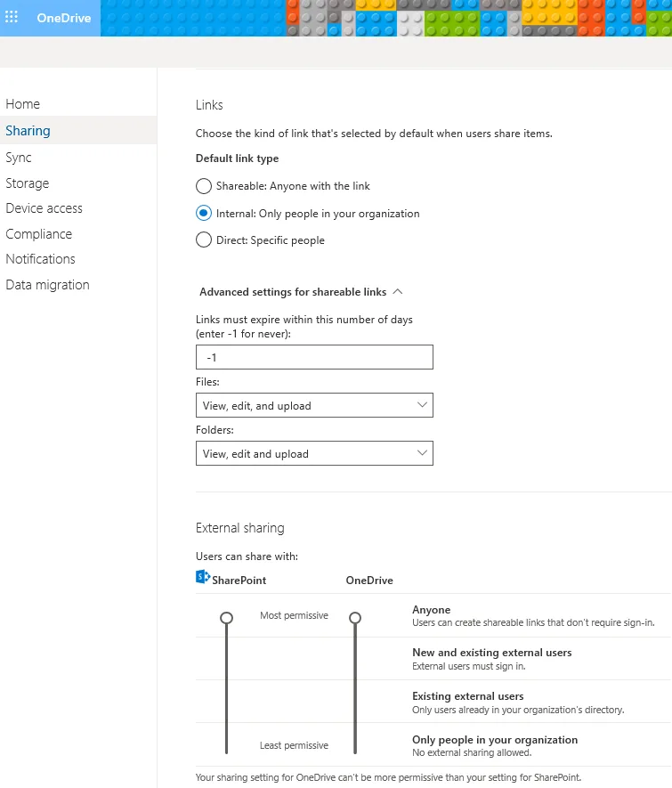Open the Data migration page

coord(47,285)
